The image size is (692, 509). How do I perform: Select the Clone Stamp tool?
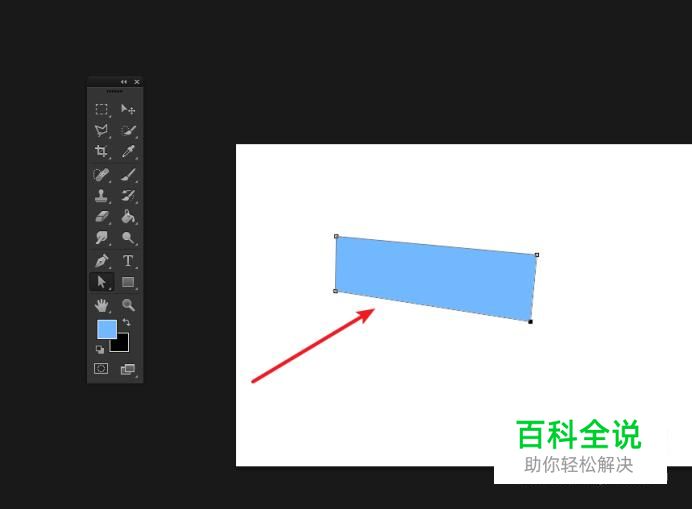pyautogui.click(x=102, y=196)
